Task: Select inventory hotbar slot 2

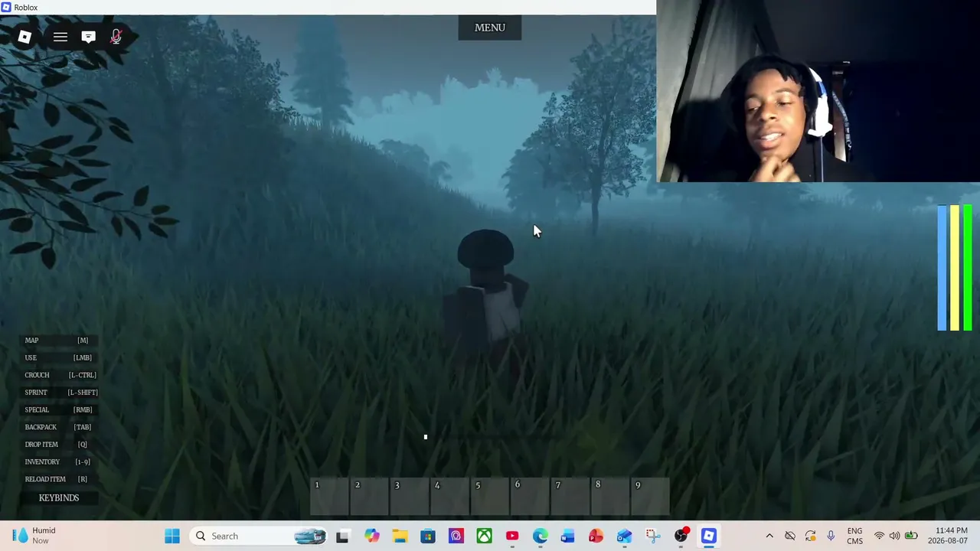Action: [x=370, y=497]
